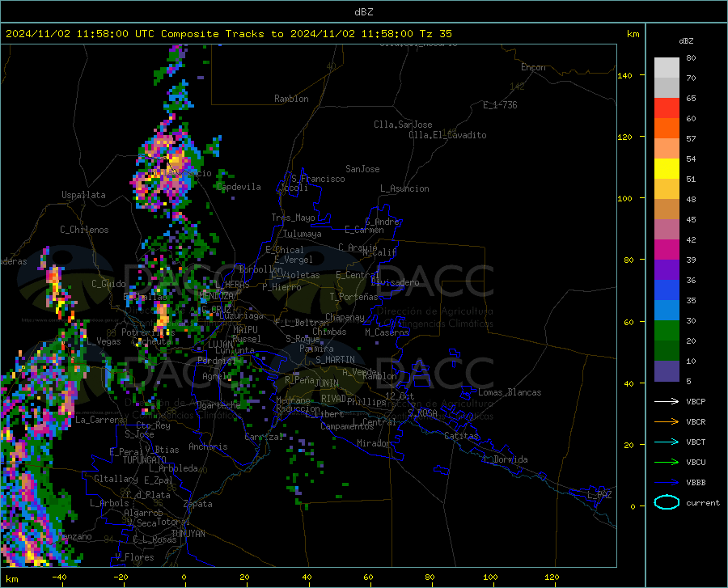Click the Chapanay map label
The width and height of the screenshot is (728, 588).
tap(345, 317)
